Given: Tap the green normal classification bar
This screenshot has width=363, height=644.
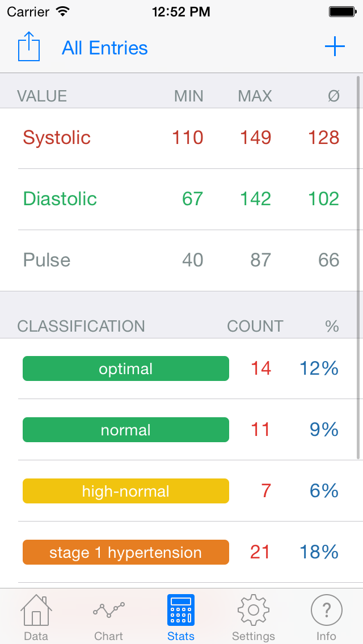Looking at the screenshot, I should click(126, 430).
